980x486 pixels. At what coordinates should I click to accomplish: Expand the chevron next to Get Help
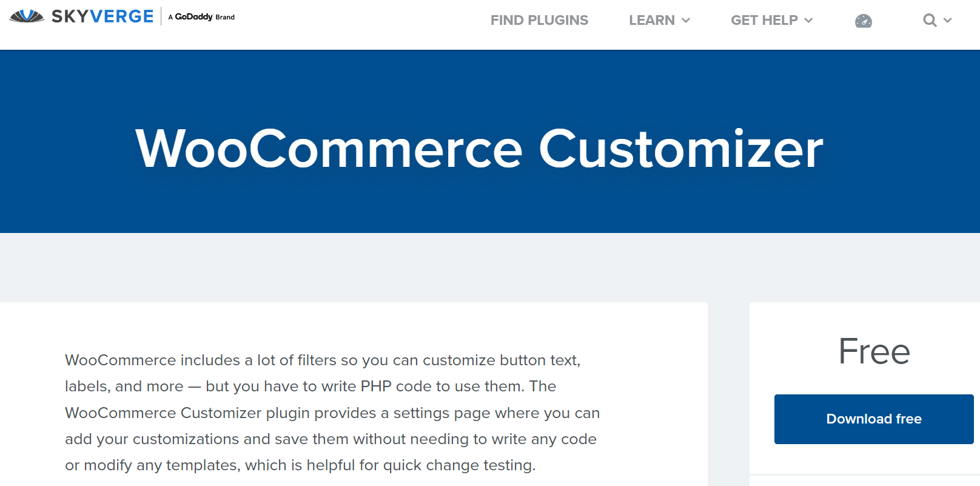808,21
